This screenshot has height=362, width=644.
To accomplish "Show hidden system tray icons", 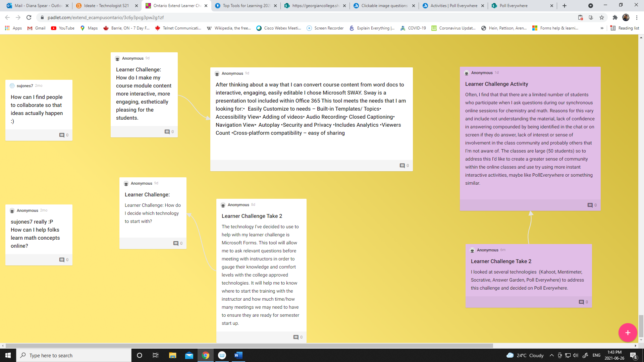I will (551, 355).
